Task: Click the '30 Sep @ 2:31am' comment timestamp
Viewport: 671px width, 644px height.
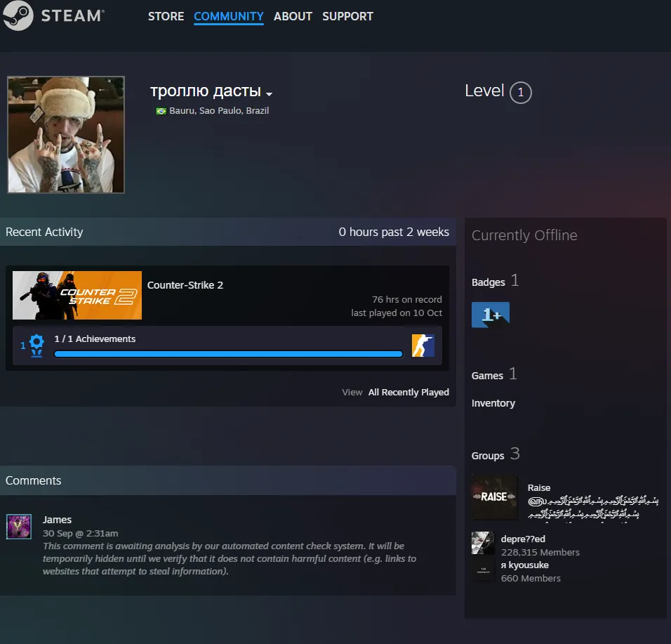Action: tap(81, 534)
